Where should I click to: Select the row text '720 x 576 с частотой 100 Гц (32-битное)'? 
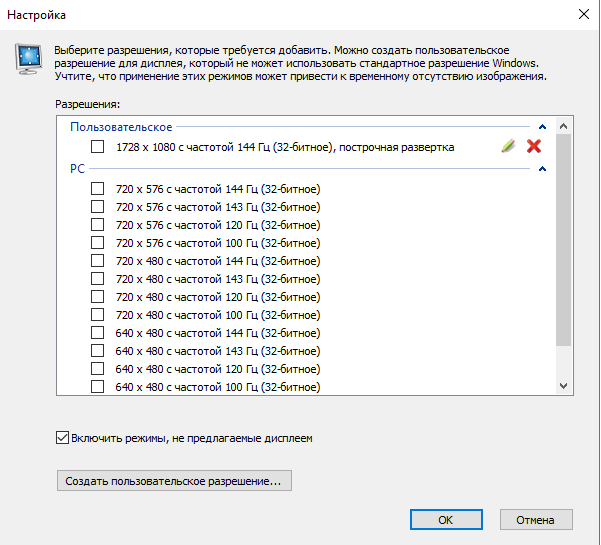[218, 243]
